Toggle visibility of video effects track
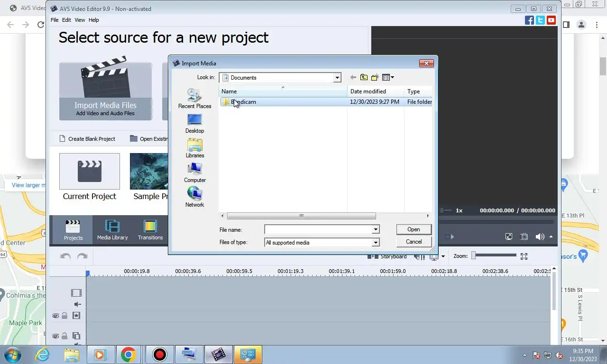Viewport: 607px width, 364px height. 55,316
